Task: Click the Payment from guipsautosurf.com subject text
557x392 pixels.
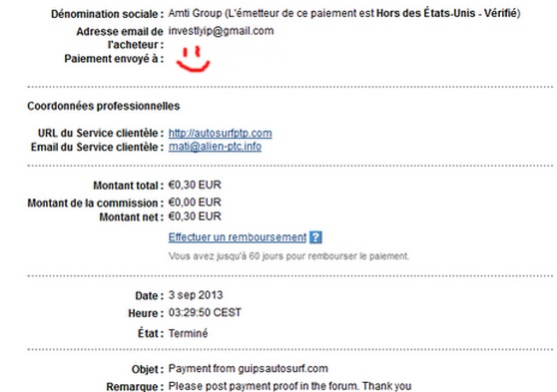Action: (x=248, y=369)
